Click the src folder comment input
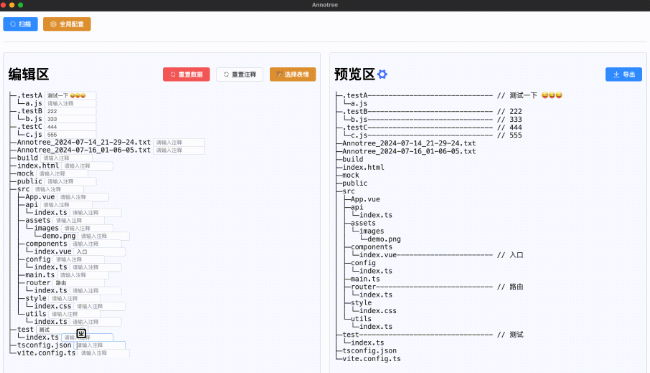 (58, 189)
